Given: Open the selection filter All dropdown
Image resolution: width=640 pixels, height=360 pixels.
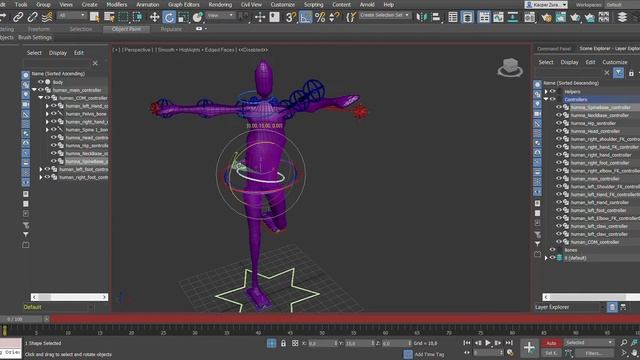Looking at the screenshot, I should 71,15.
